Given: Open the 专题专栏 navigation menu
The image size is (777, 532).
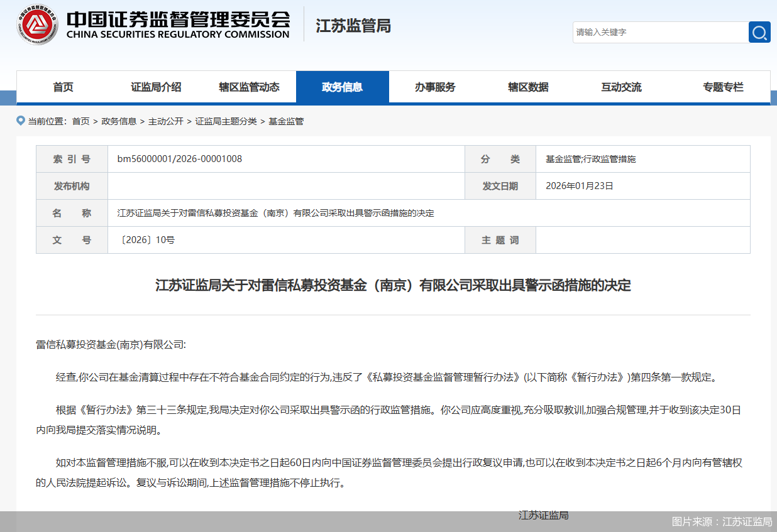Looking at the screenshot, I should click(x=723, y=87).
